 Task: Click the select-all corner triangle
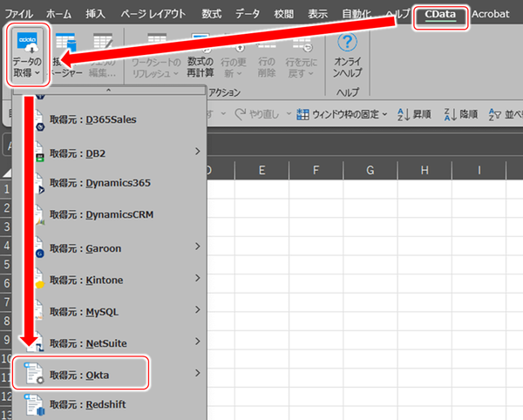click(x=7, y=173)
